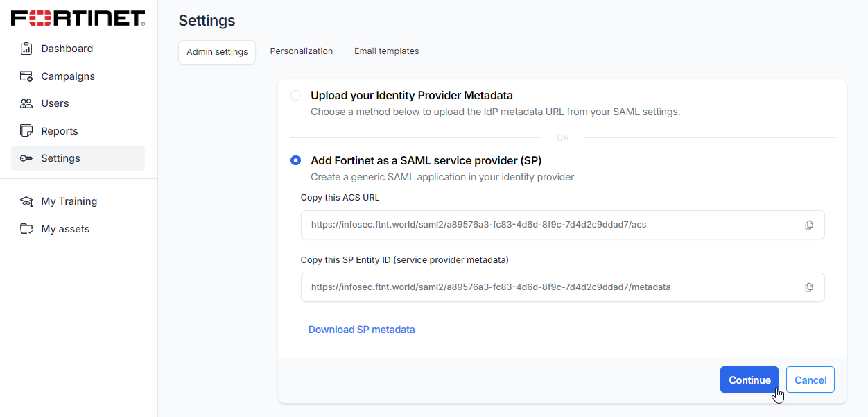Click the Cancel button
Image resolution: width=868 pixels, height=417 pixels.
(x=810, y=380)
